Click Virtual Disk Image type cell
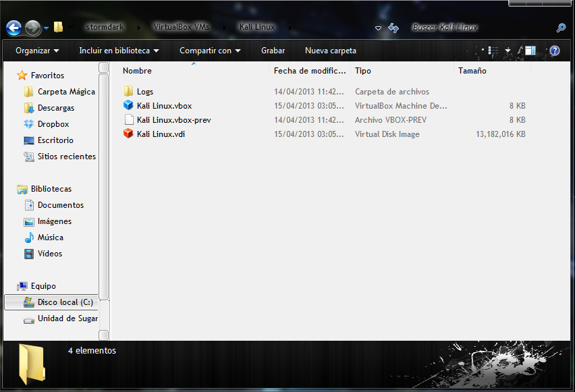 (x=387, y=134)
